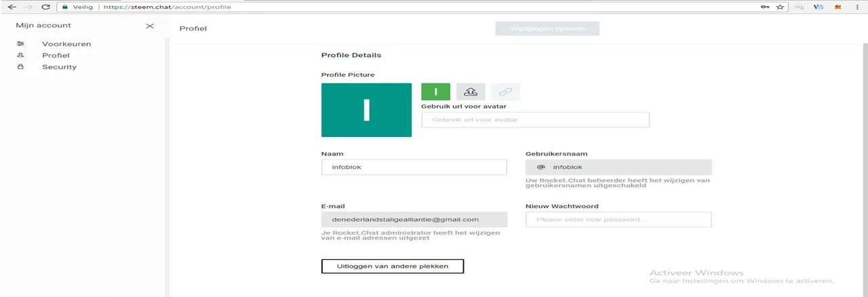Viewport: 868px width, 297px height.
Task: Click the Gebruik url voor avatar label
Action: point(464,106)
